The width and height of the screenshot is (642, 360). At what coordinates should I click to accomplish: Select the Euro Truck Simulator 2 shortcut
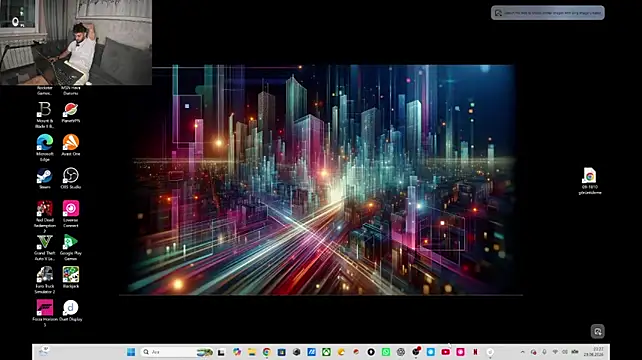pyautogui.click(x=45, y=281)
